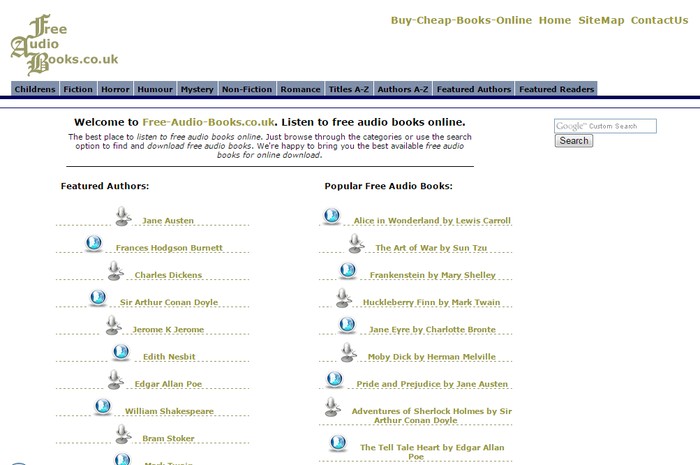Open Moby Dick by Herman Melville
This screenshot has width=700, height=465.
tap(432, 357)
